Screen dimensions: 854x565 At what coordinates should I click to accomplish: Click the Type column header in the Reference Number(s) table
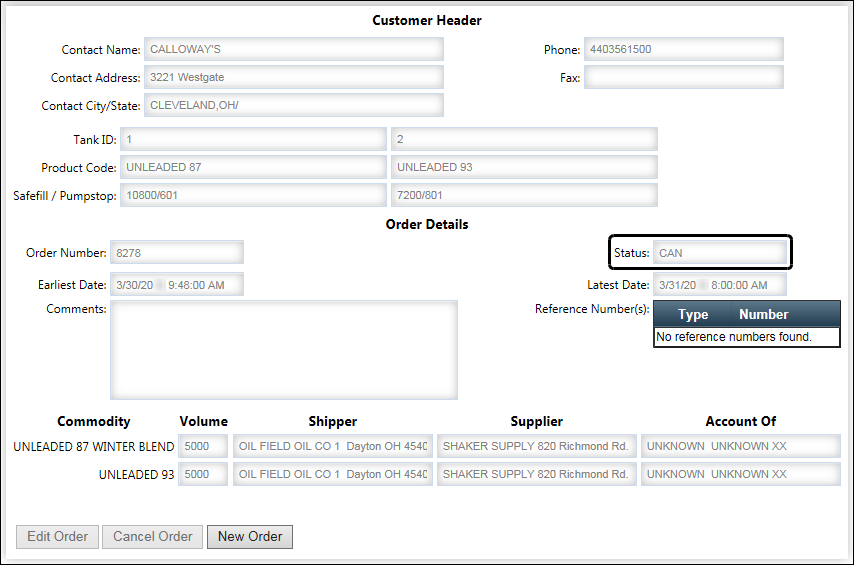point(693,314)
